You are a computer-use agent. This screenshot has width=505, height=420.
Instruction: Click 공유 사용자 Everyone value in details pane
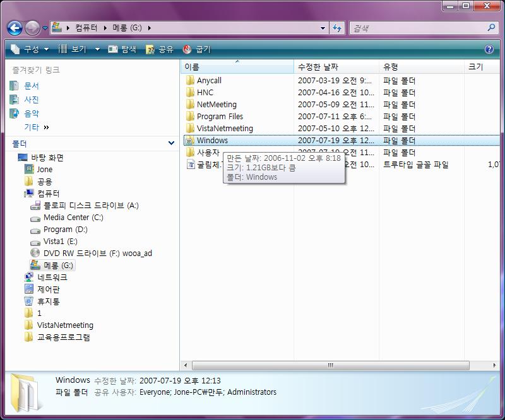click(208, 392)
